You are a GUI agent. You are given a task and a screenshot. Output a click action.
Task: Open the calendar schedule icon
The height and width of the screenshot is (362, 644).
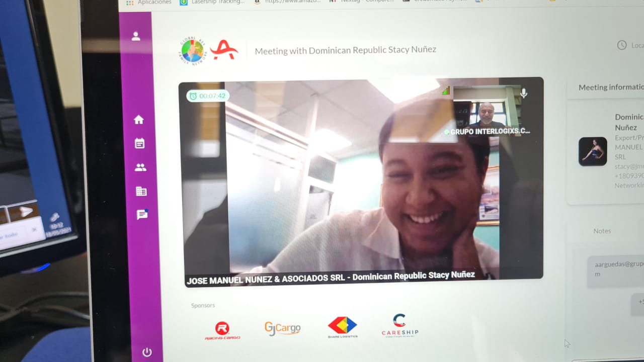tap(140, 144)
